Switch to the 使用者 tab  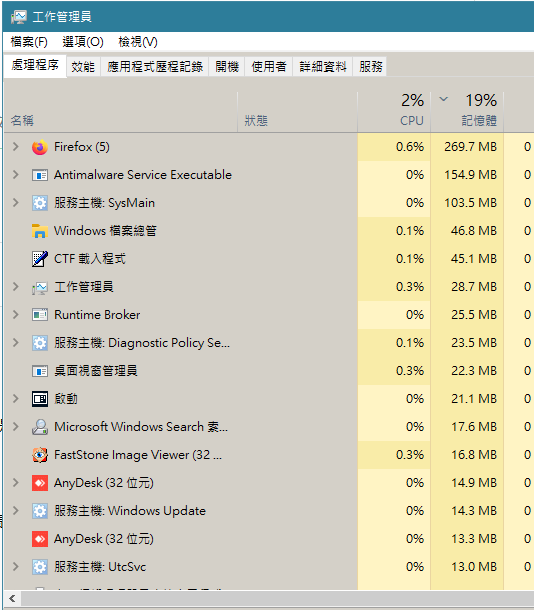[x=269, y=67]
